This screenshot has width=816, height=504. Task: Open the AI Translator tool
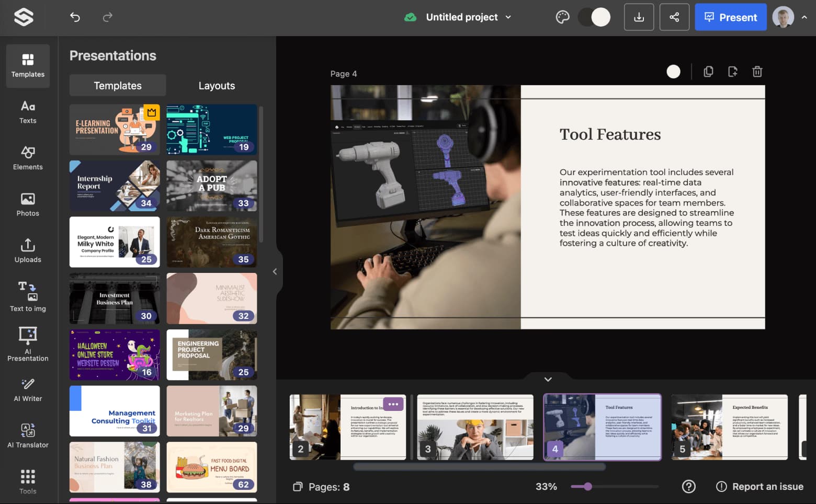(28, 436)
